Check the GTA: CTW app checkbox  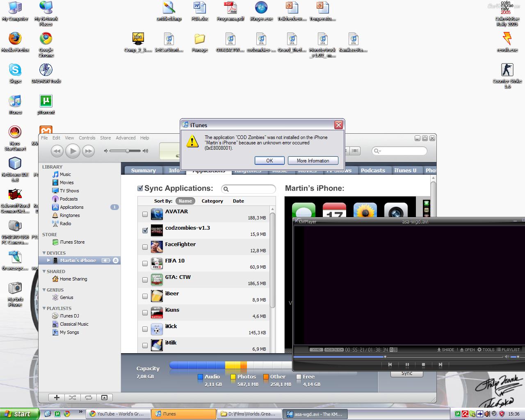point(145,280)
